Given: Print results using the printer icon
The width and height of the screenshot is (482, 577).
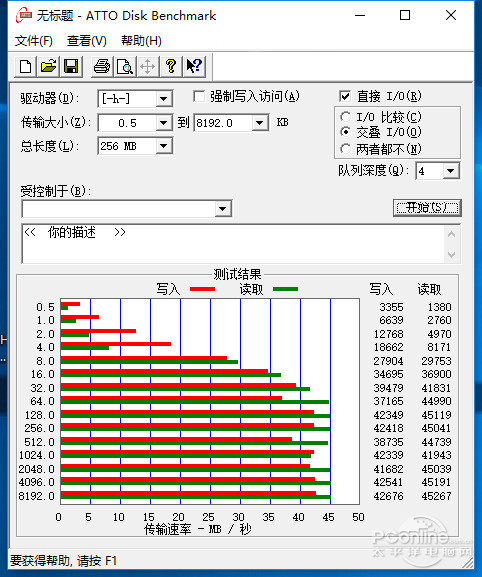Looking at the screenshot, I should 102,67.
